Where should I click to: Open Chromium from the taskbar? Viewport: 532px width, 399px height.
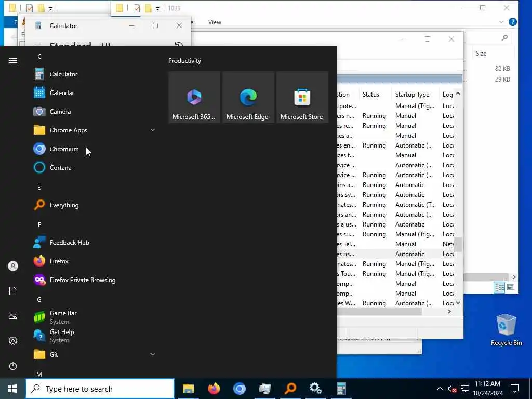(239, 389)
